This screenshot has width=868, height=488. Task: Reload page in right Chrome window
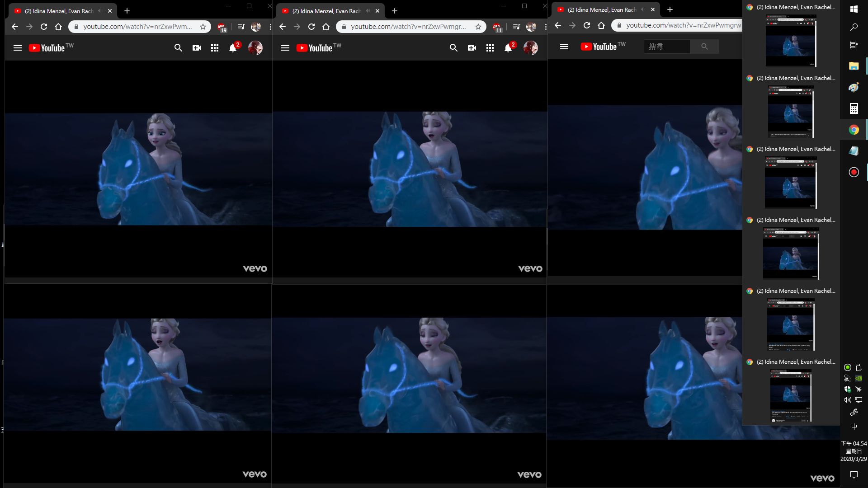pyautogui.click(x=587, y=25)
